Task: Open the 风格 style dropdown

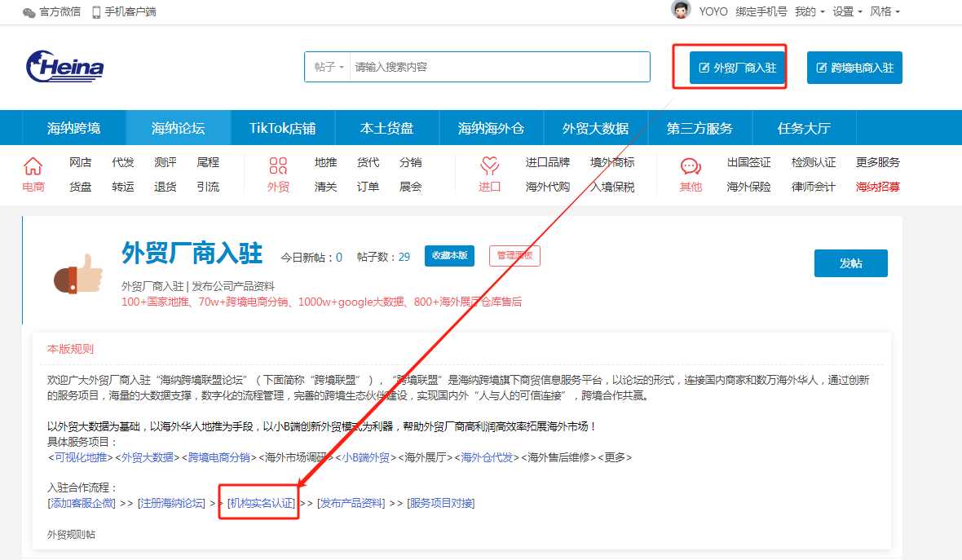Action: 885,12
